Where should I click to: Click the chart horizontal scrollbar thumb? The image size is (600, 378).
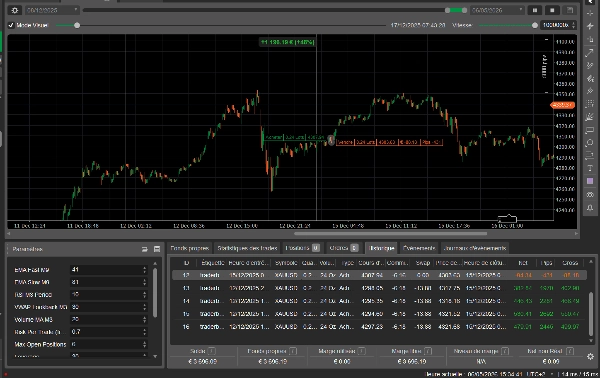pos(390,233)
